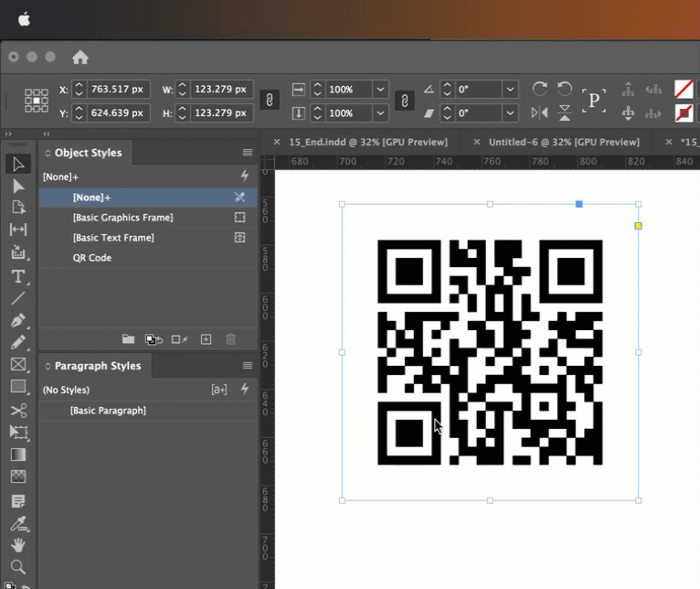Flip the selection horizontally
The height and width of the screenshot is (589, 700).
539,112
